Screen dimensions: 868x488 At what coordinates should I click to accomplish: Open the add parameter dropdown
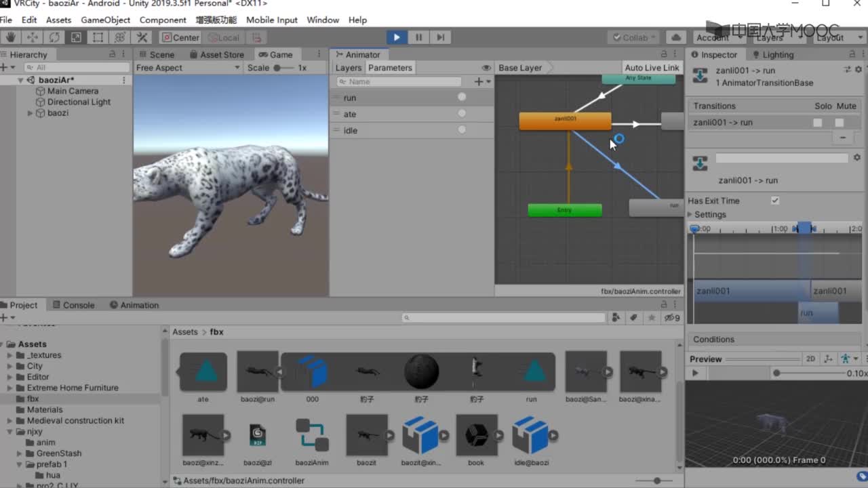(483, 81)
